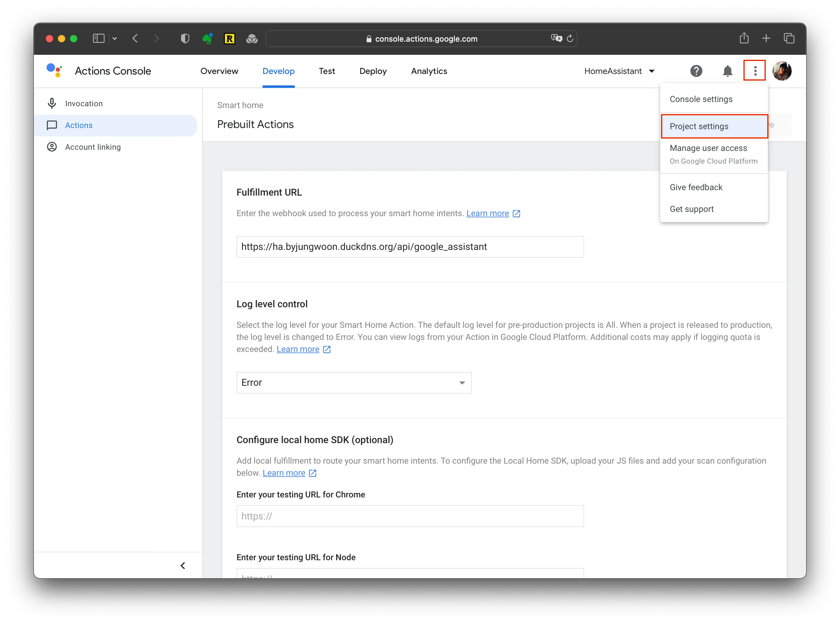Open a new tab with plus icon
The height and width of the screenshot is (623, 840).
point(766,38)
